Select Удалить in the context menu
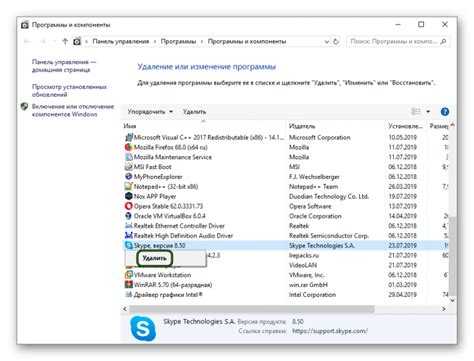Image resolution: width=474 pixels, height=361 pixels. point(154,258)
